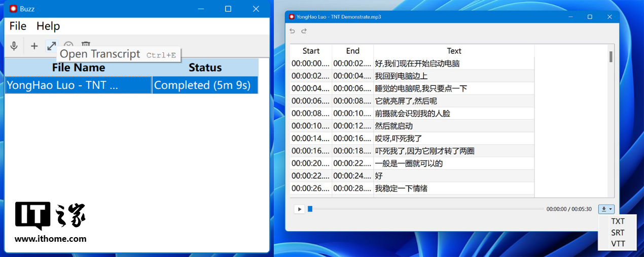Click the trash delete icon in Buzz toolbar

[86, 45]
